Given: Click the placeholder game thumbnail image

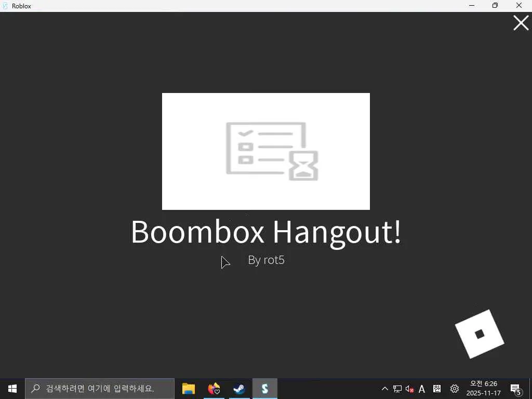Looking at the screenshot, I should (265, 151).
